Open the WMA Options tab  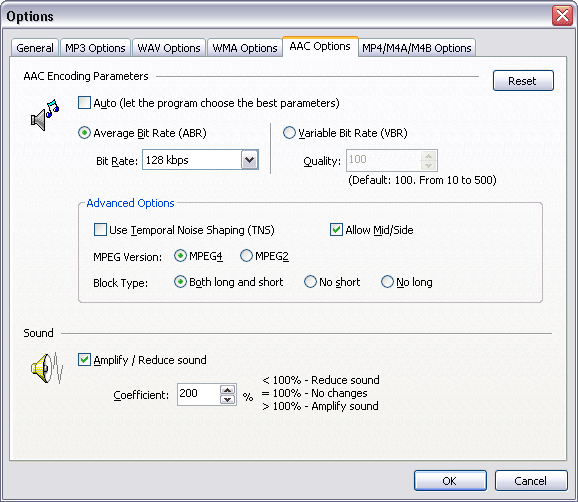(x=245, y=48)
